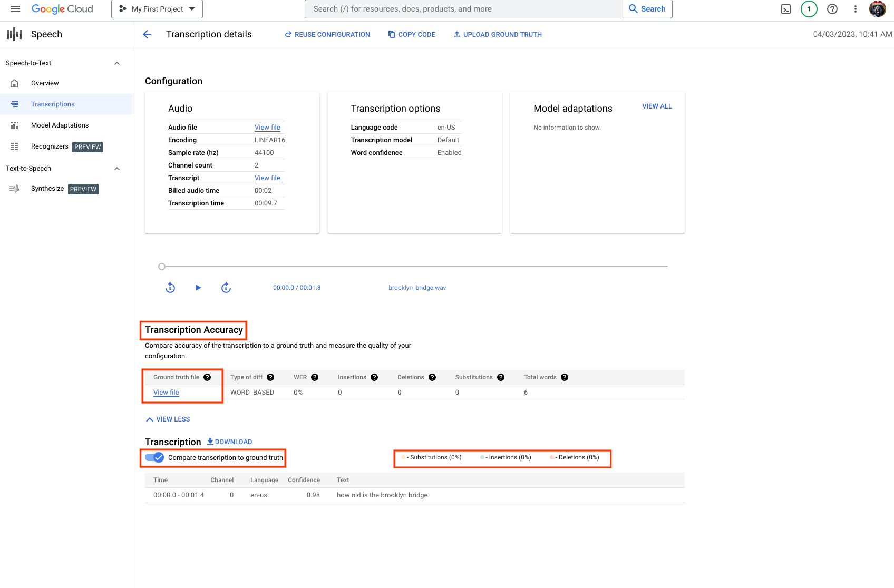Switch to the Recognizers page

[50, 146]
